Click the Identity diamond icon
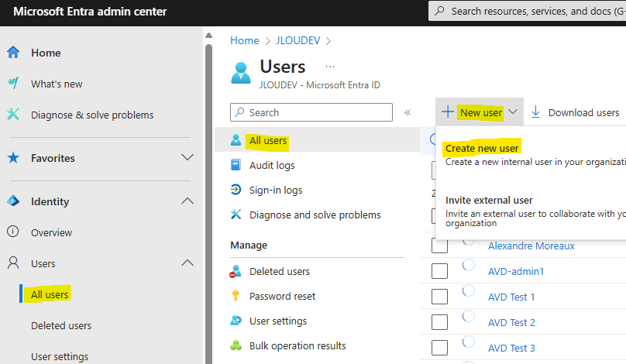This screenshot has height=364, width=626. [13, 201]
